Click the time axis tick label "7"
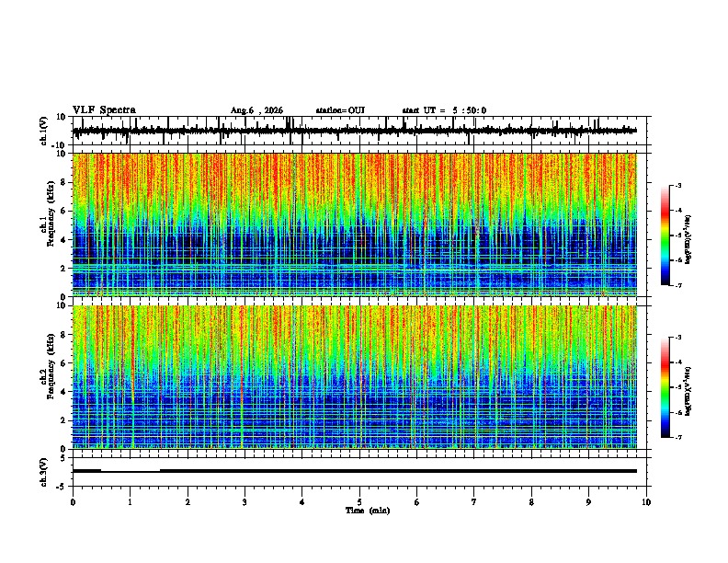Image resolution: width=728 pixels, height=563 pixels. coord(474,502)
